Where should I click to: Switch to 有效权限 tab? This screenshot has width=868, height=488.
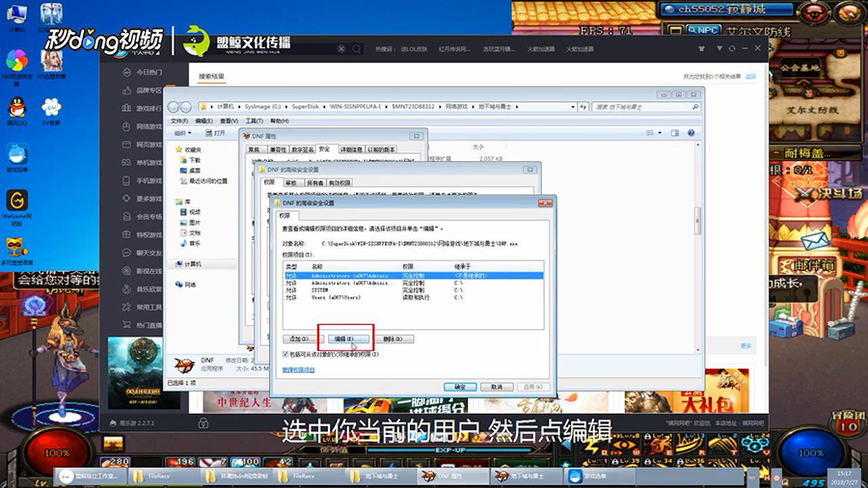pos(339,182)
